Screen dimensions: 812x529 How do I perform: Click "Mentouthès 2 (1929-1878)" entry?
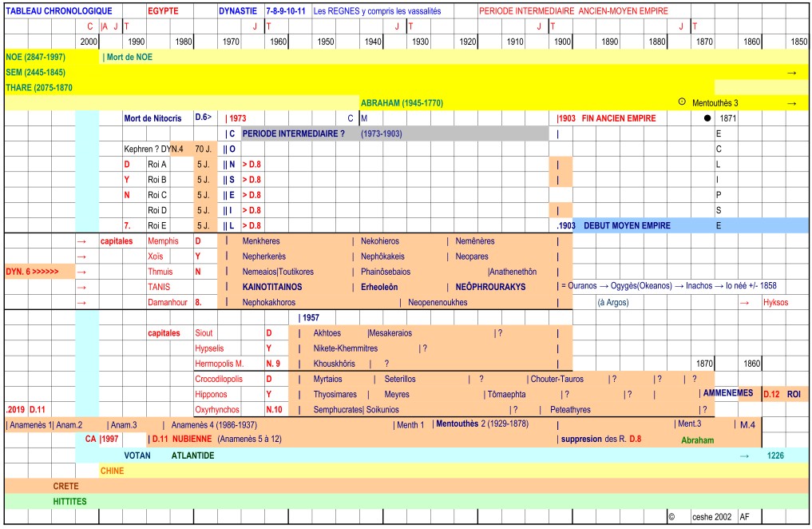click(482, 424)
